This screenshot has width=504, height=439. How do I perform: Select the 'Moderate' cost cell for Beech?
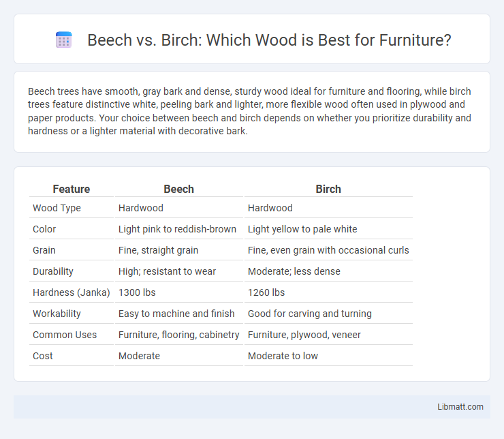pos(139,356)
